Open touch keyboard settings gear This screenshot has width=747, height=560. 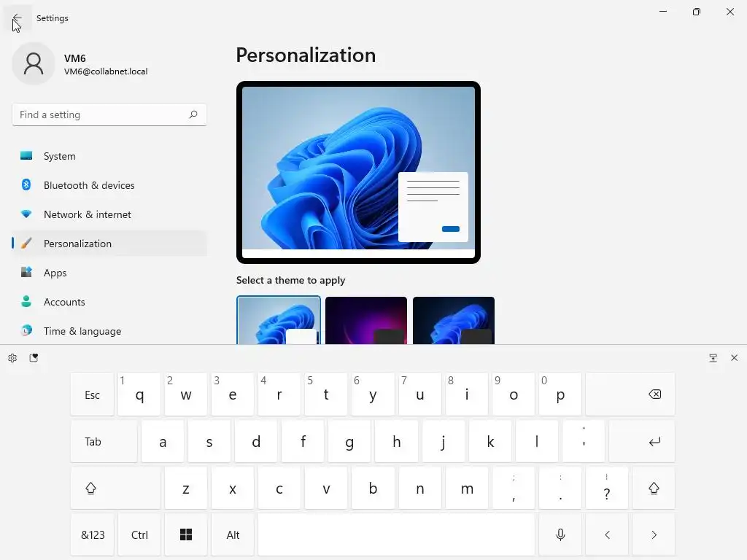13,358
